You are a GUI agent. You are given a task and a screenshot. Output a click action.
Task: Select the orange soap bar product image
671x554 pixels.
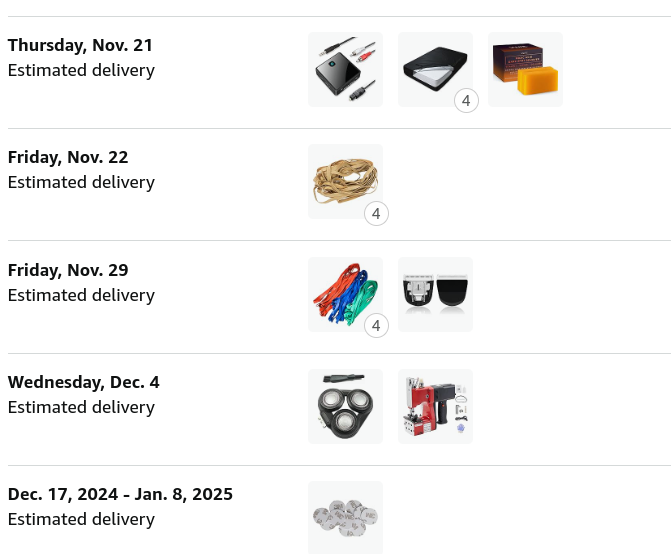coord(525,69)
